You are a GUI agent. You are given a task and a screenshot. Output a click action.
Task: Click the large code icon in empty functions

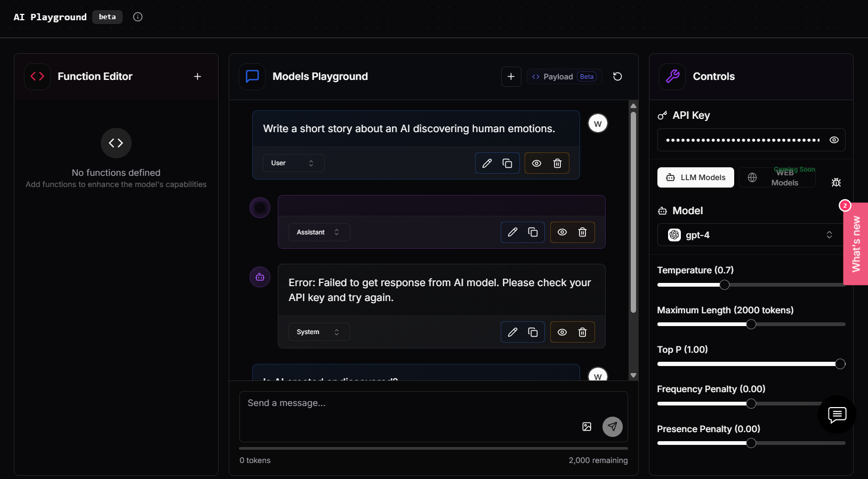(x=116, y=143)
